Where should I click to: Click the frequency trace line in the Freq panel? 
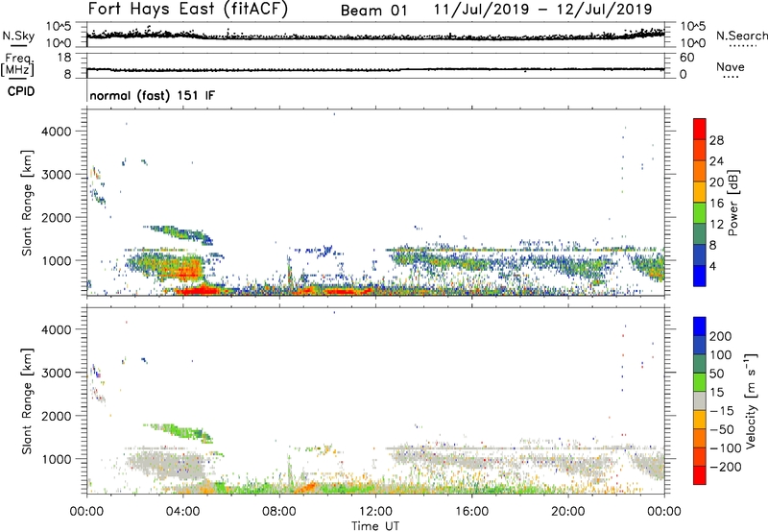tap(375, 69)
